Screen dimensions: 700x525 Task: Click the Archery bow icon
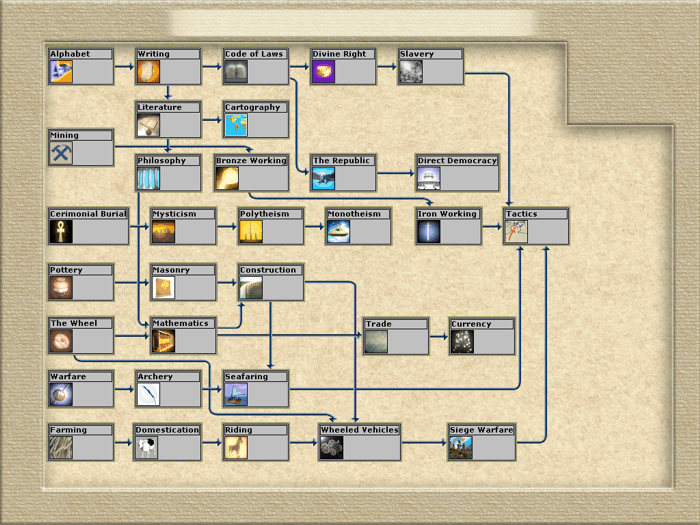click(x=149, y=395)
